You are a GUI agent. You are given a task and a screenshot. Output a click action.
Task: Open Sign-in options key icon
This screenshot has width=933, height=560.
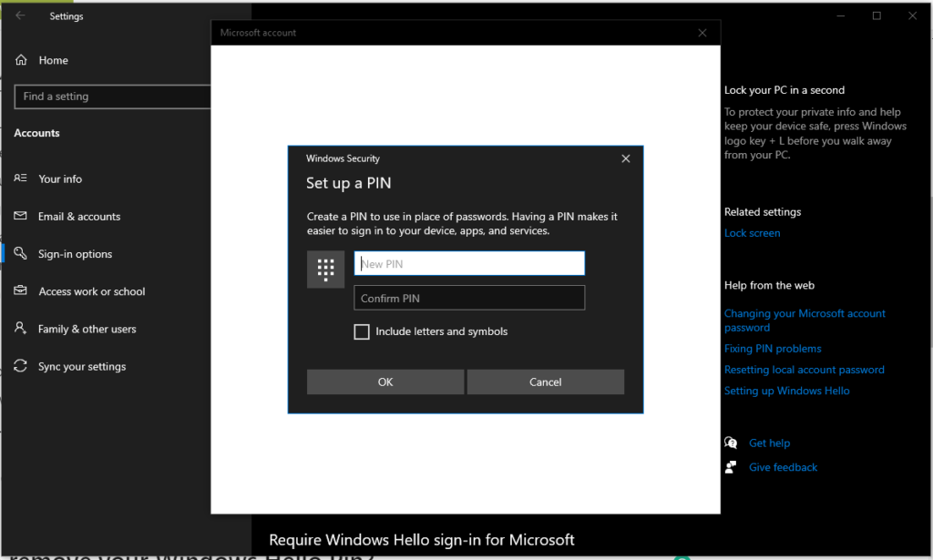tap(20, 254)
